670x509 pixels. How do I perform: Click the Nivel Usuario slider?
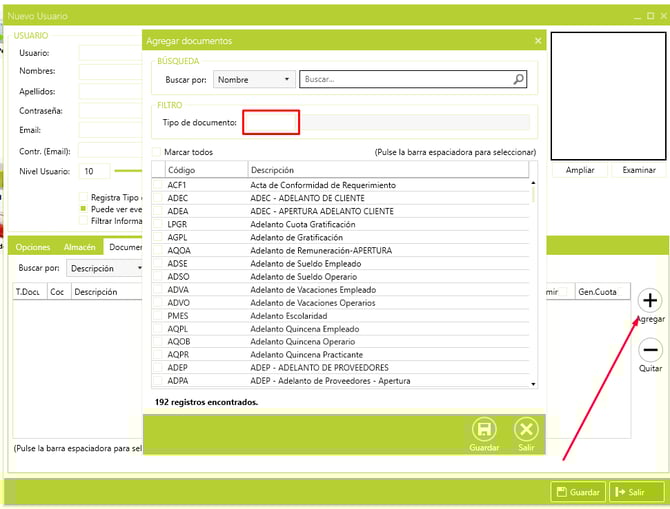point(128,171)
